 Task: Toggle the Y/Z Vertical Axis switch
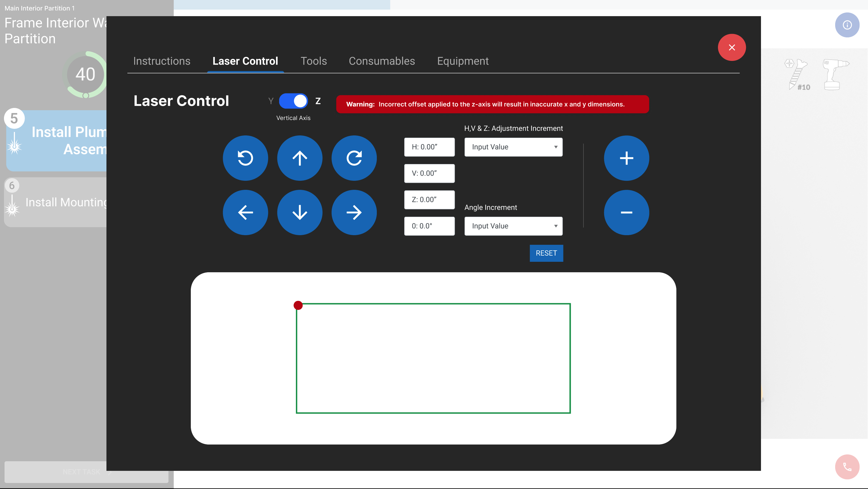[293, 101]
